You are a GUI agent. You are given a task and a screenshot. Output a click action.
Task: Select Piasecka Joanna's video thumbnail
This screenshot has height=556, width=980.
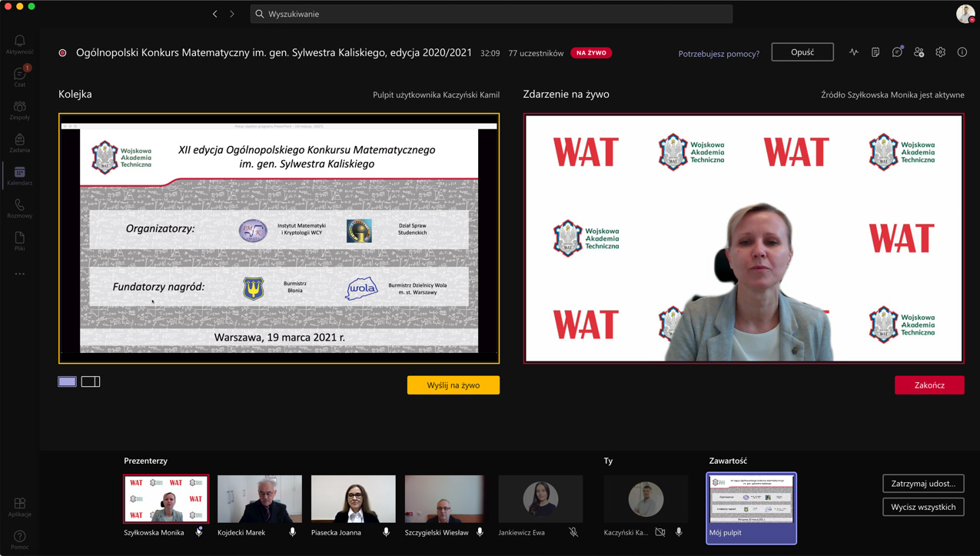coord(354,499)
